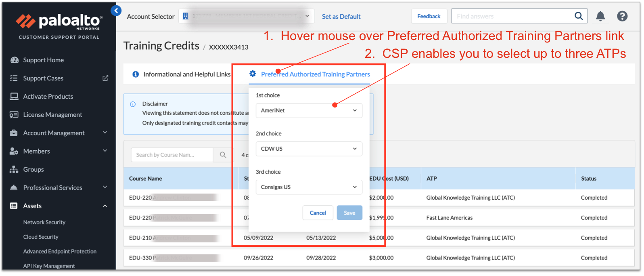Viewport: 644px width, 276px height.
Task: Click the Feedback button
Action: coord(429,16)
